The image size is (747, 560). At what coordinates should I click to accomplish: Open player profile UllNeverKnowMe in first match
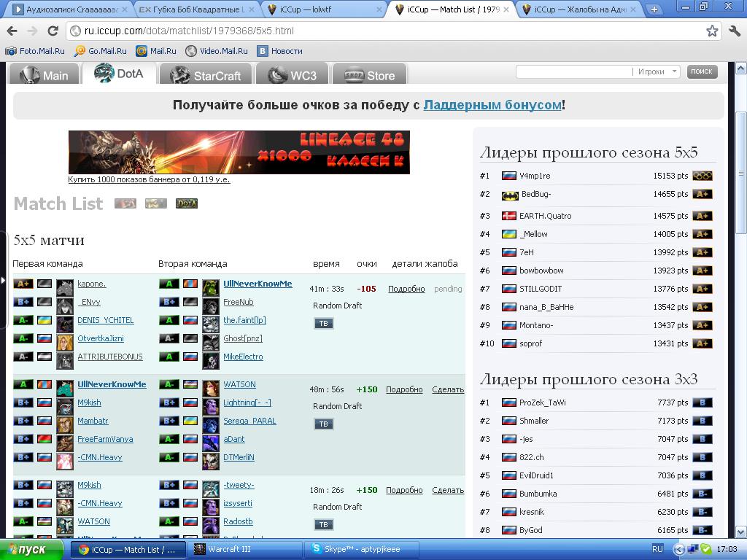258,284
